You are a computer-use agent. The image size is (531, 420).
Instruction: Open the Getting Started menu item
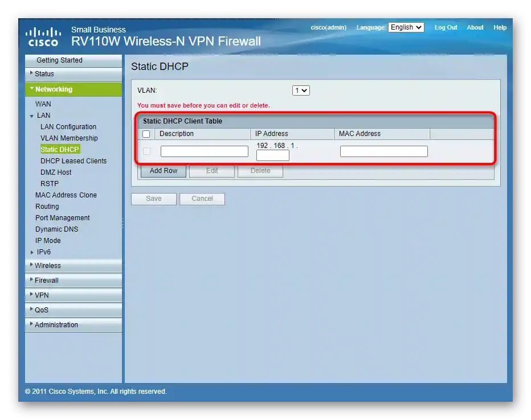point(73,60)
